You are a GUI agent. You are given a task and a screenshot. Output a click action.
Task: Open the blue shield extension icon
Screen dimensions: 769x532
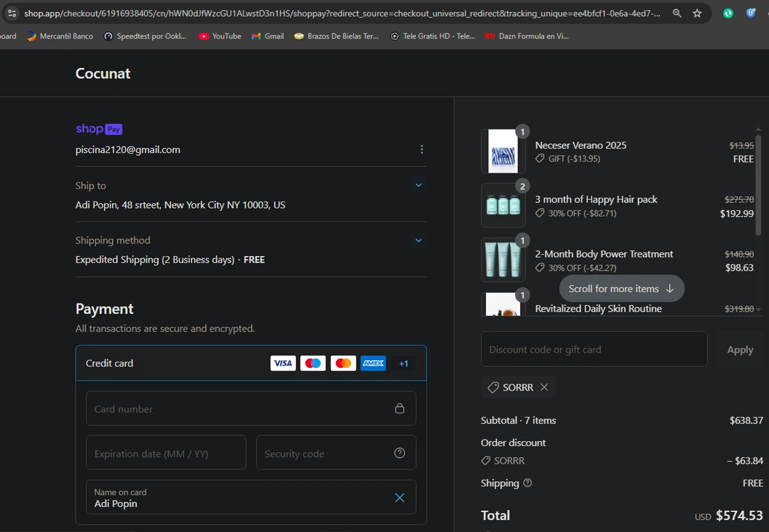click(751, 13)
